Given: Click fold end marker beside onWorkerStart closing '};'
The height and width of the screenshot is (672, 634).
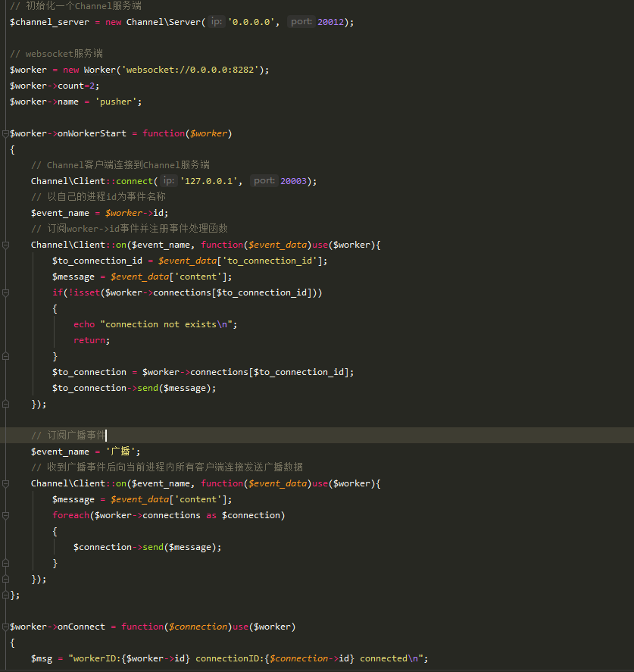Looking at the screenshot, I should [x=5, y=595].
